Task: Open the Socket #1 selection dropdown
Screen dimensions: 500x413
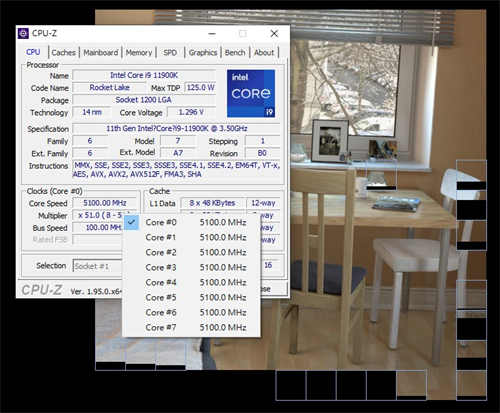Action: pyautogui.click(x=97, y=266)
